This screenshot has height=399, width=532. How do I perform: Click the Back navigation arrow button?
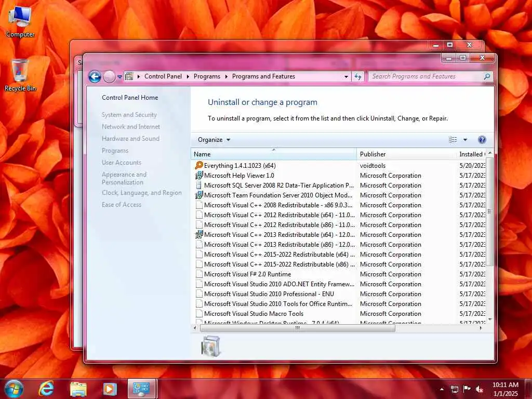coord(95,77)
